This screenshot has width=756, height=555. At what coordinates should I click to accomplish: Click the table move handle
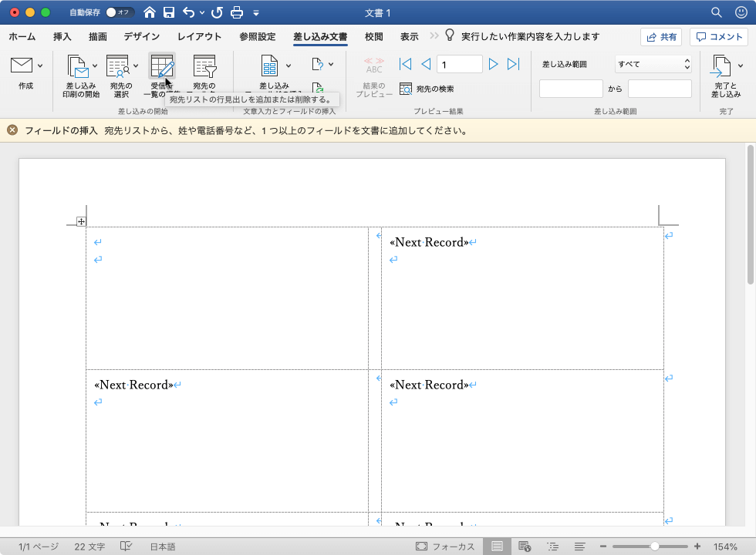click(81, 222)
